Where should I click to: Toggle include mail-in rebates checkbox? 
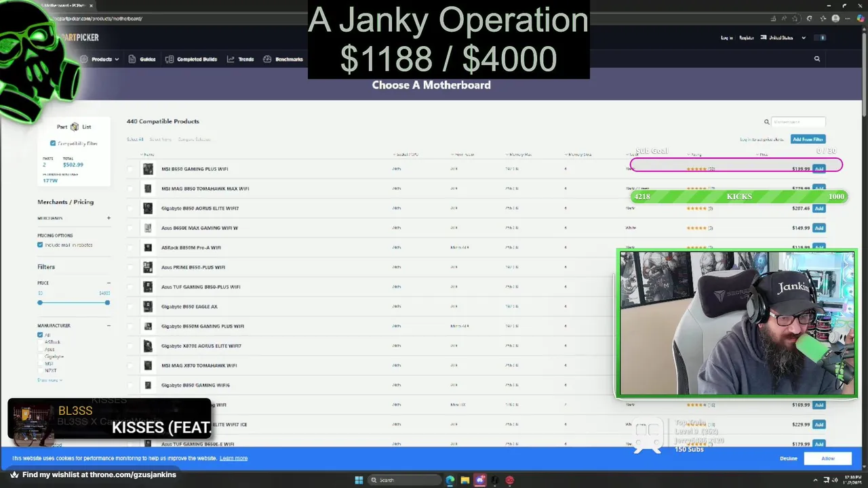[x=40, y=245]
